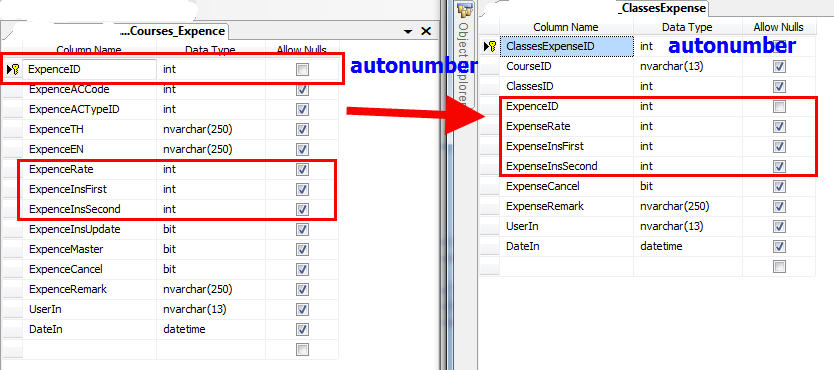Click the empty new-row checkbox in ClassesExpense
Viewport: 834px width, 370px height.
coord(779,266)
